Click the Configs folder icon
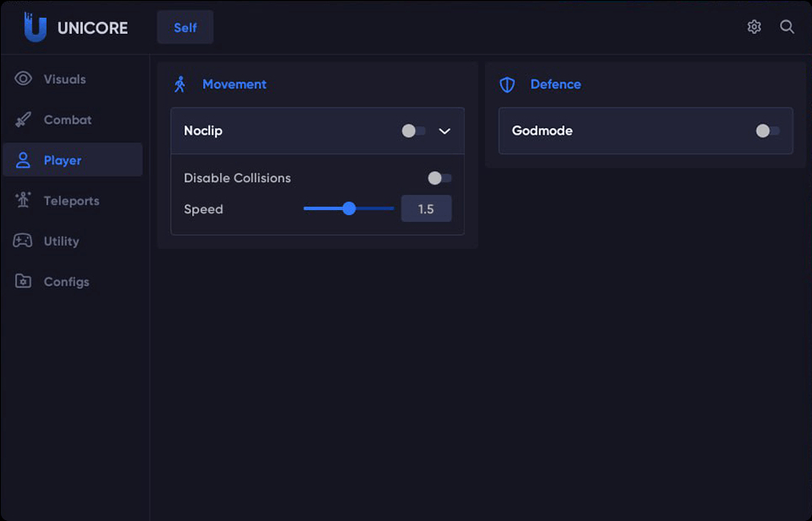The image size is (812, 521). coord(24,280)
